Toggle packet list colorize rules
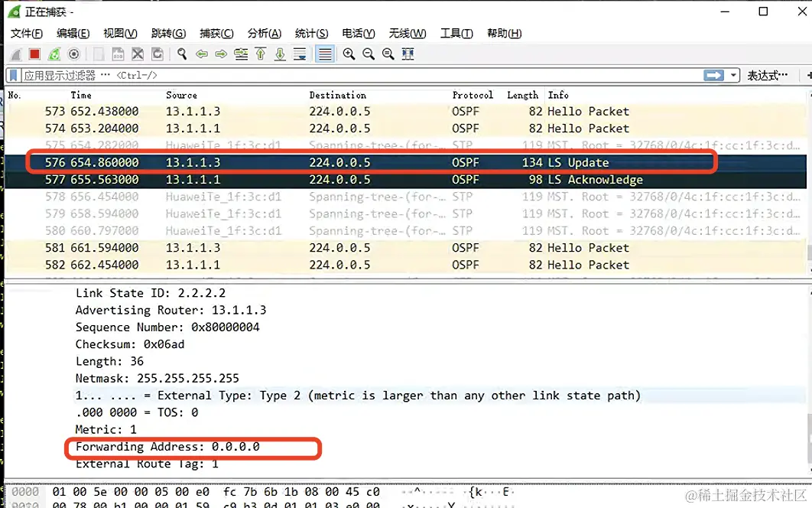The width and height of the screenshot is (812, 508). point(325,54)
